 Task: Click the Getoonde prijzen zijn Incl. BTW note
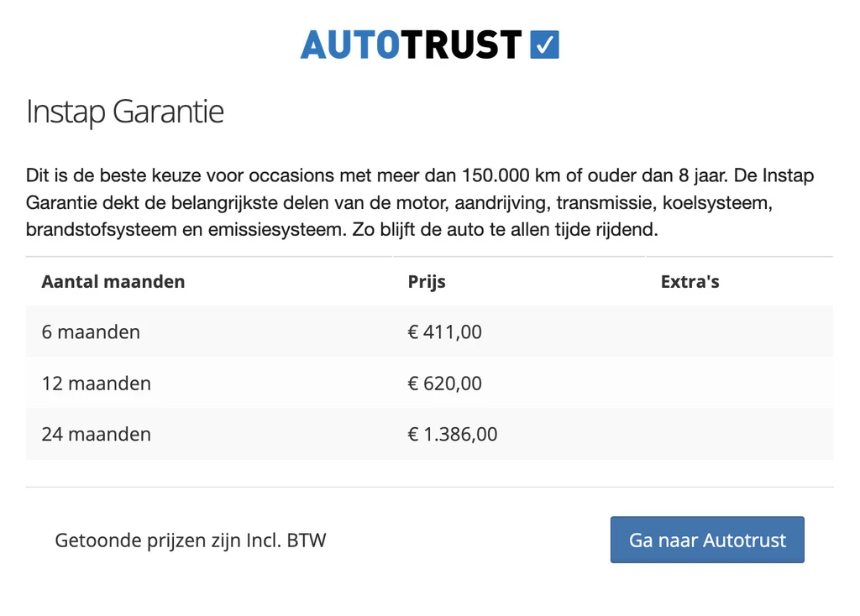pos(191,540)
